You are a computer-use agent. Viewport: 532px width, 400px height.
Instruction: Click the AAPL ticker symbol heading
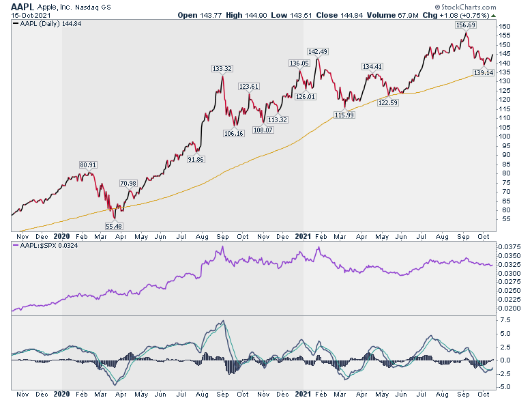coord(23,7)
